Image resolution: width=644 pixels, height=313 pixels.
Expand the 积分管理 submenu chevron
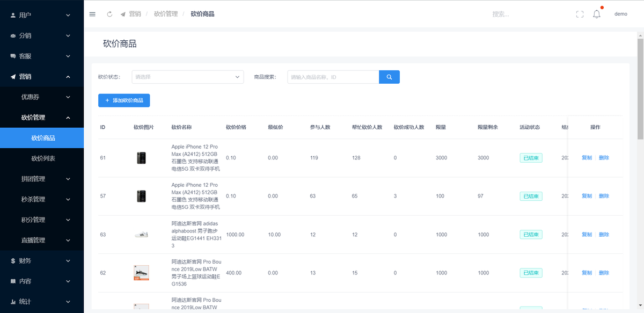coord(68,220)
